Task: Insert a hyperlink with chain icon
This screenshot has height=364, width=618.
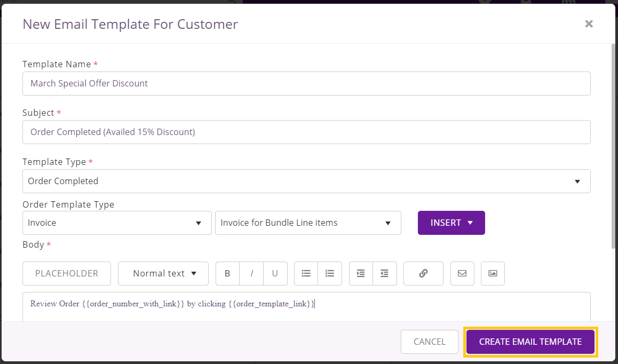Action: tap(423, 273)
